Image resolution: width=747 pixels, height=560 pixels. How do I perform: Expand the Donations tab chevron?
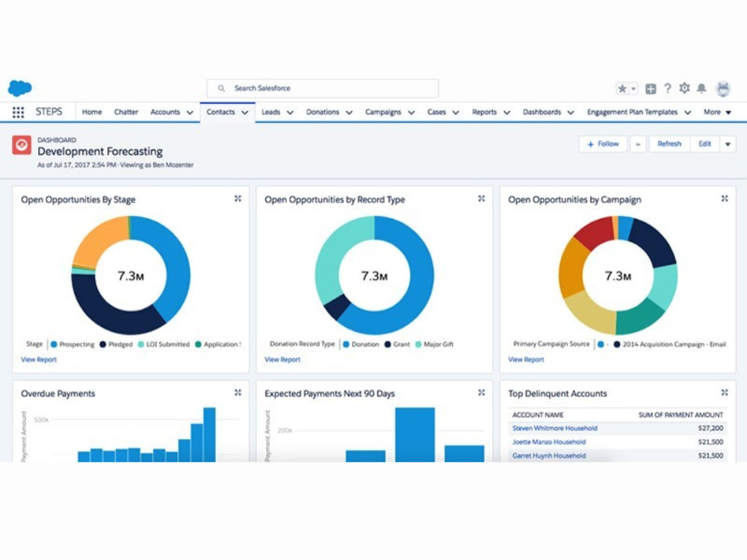(349, 113)
